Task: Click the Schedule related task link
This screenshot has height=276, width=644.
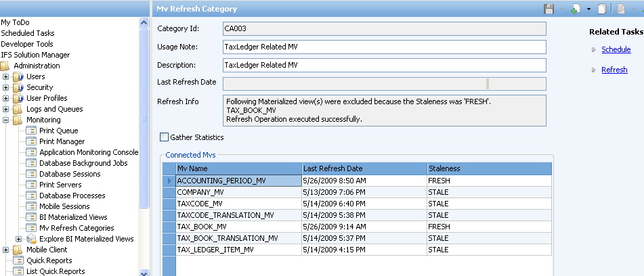Action: pyautogui.click(x=616, y=49)
